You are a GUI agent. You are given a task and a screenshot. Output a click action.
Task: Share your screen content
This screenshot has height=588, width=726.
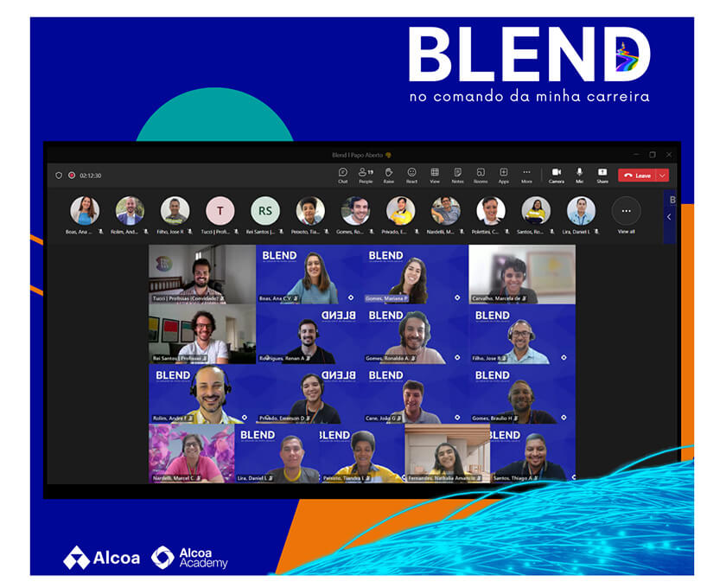(602, 176)
